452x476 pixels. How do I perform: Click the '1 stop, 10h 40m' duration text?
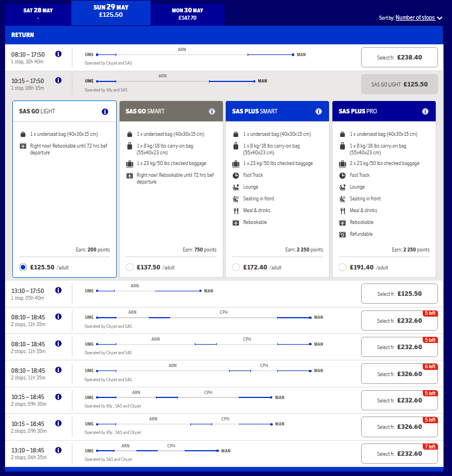click(28, 62)
